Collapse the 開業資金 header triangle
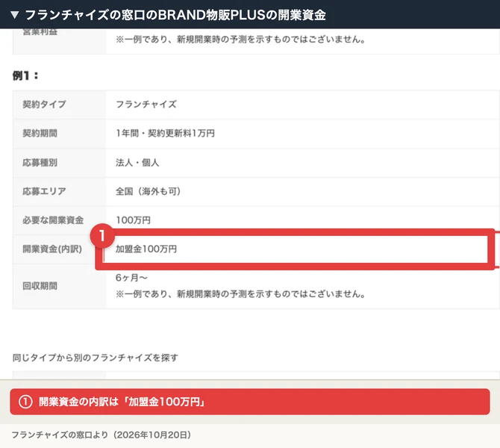The width and height of the screenshot is (500, 448). click(x=15, y=15)
